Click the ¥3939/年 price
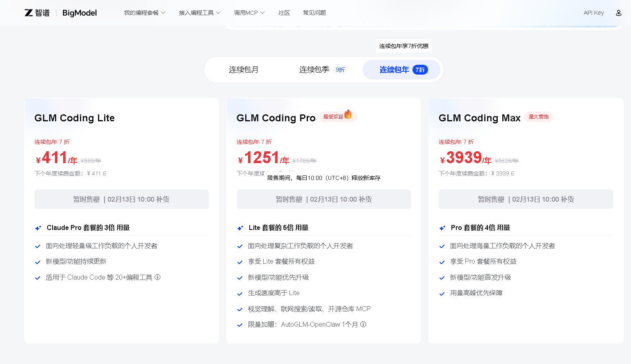Screen dimensions: 631x364 tap(465, 158)
